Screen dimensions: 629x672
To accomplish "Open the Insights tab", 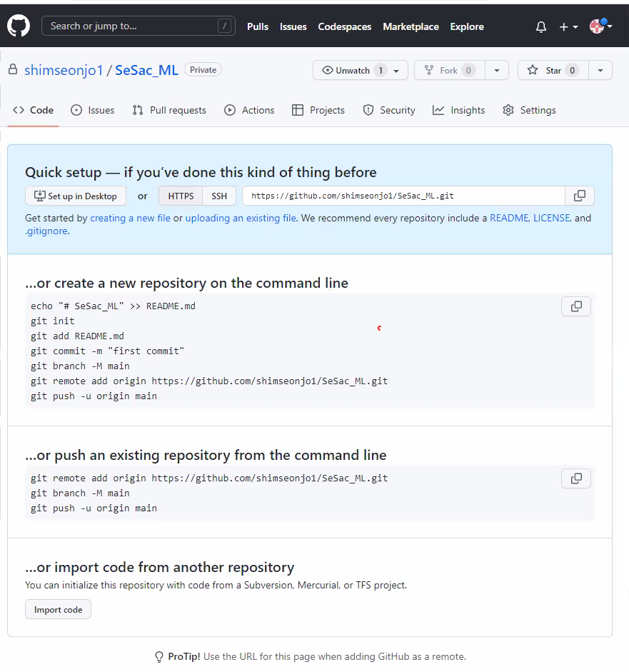I will click(x=458, y=110).
